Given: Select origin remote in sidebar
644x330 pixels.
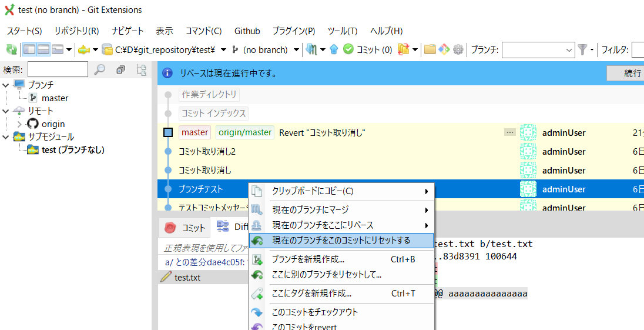Looking at the screenshot, I should tap(53, 124).
